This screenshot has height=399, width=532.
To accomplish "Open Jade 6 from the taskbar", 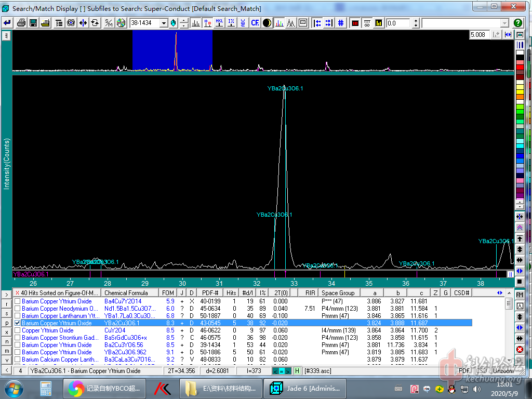I will coord(304,388).
